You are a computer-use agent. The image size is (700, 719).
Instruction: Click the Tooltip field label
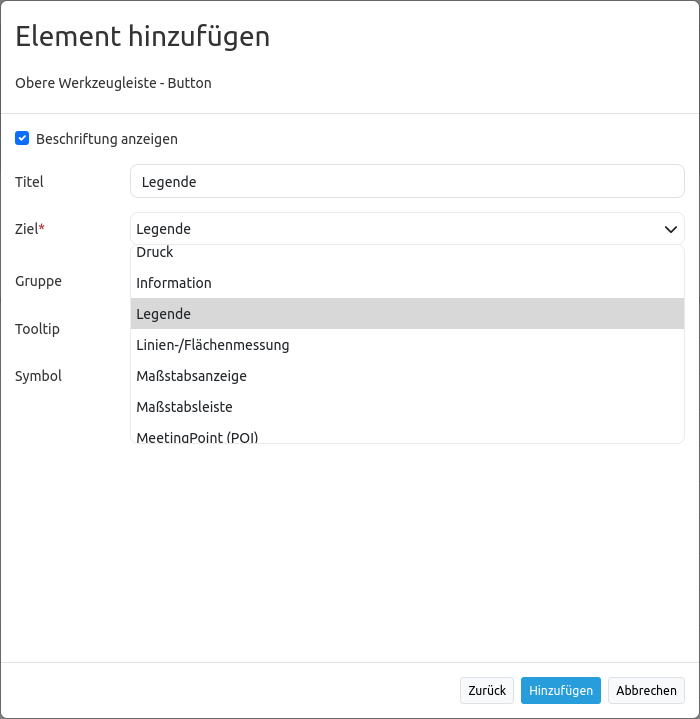point(37,329)
